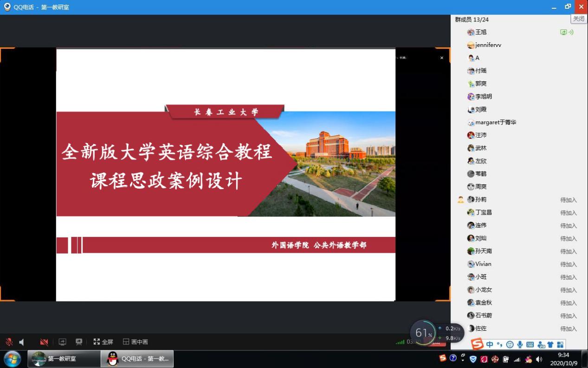Turn on the camera in the call toolbar

pos(44,342)
